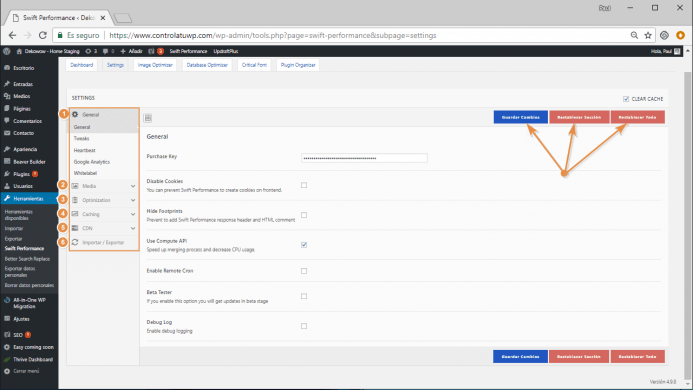Open SEO in the WordPress sidebar
The image size is (693, 390).
tap(18, 335)
